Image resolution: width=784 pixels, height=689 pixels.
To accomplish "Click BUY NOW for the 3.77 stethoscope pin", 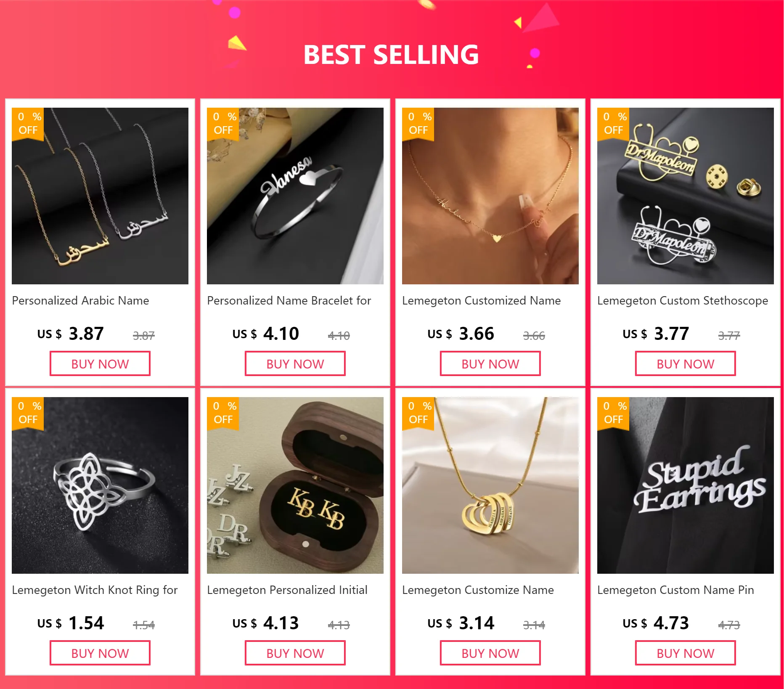I will (686, 364).
